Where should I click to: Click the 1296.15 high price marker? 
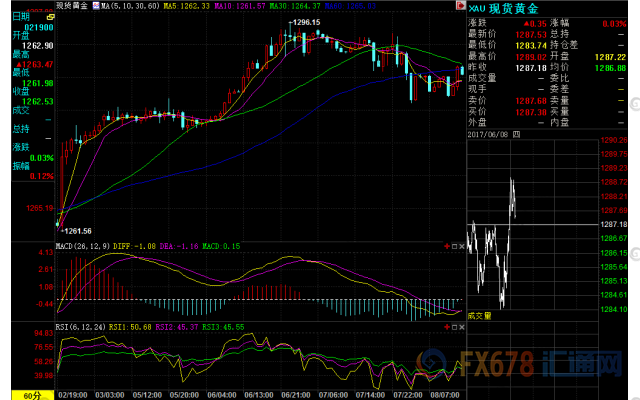tap(305, 21)
